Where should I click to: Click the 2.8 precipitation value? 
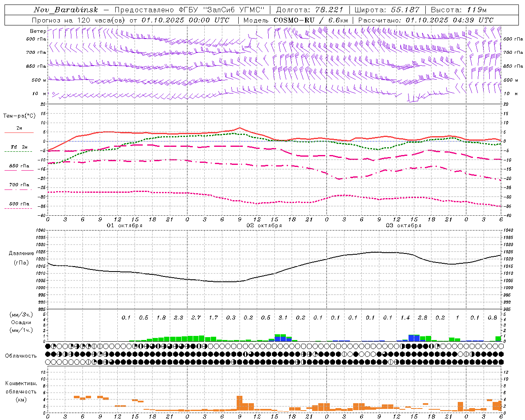point(422,317)
